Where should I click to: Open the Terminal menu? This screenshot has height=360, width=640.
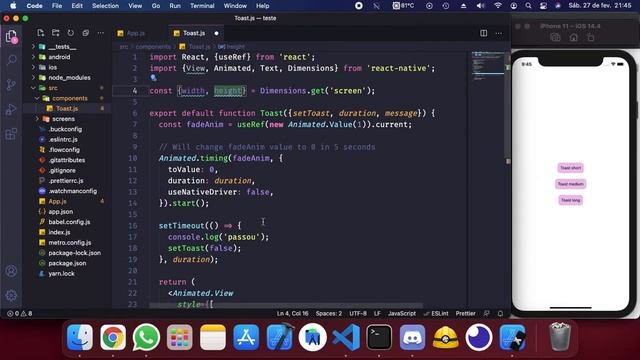click(202, 6)
